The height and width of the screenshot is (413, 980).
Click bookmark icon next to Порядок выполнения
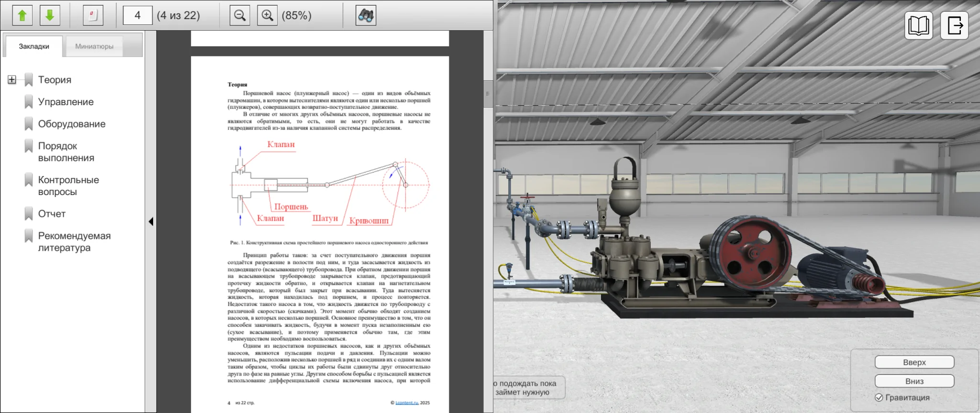(x=29, y=146)
